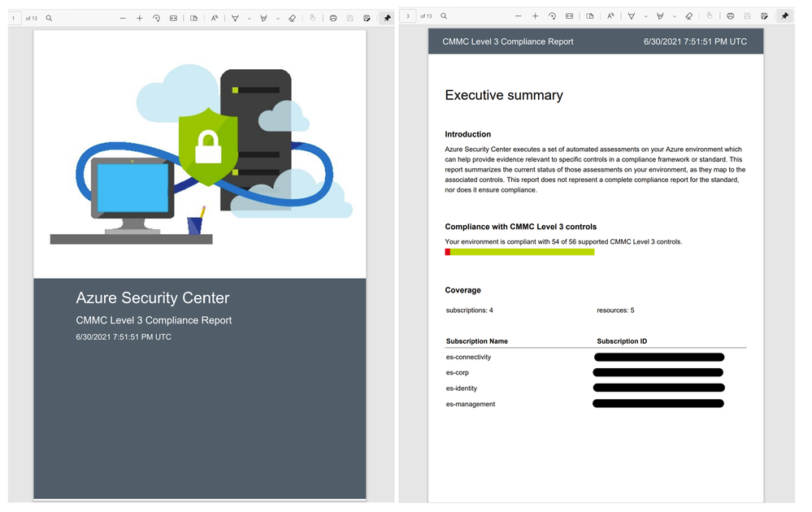Zoom in on the right PDF viewer
Viewport: 812px width, 512px height.
(535, 16)
